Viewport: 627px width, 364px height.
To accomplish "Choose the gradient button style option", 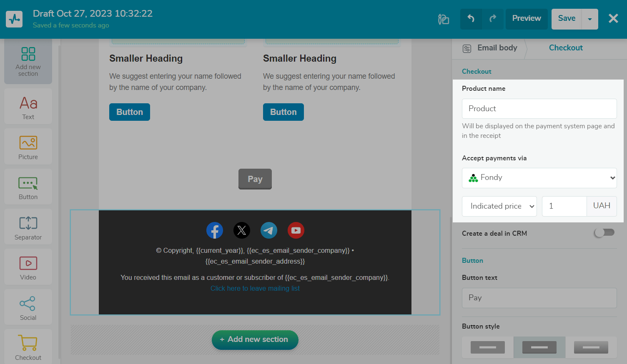I will (591, 347).
